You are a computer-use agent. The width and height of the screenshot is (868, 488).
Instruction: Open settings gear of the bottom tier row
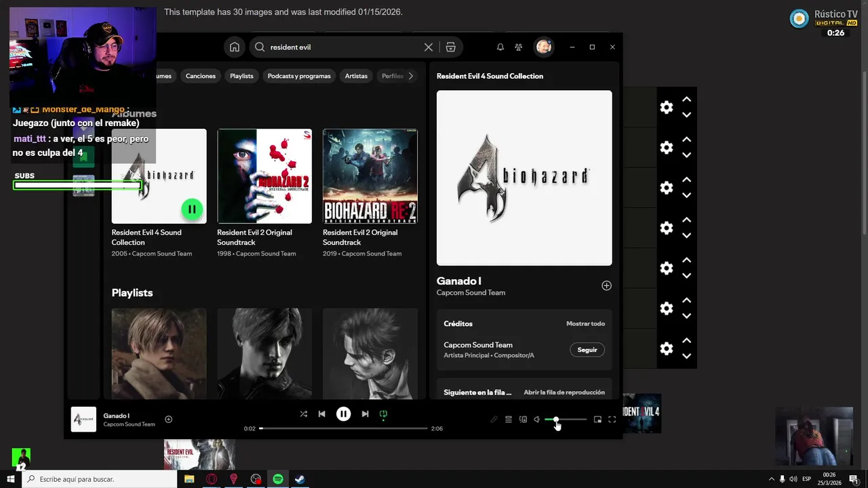[667, 348]
